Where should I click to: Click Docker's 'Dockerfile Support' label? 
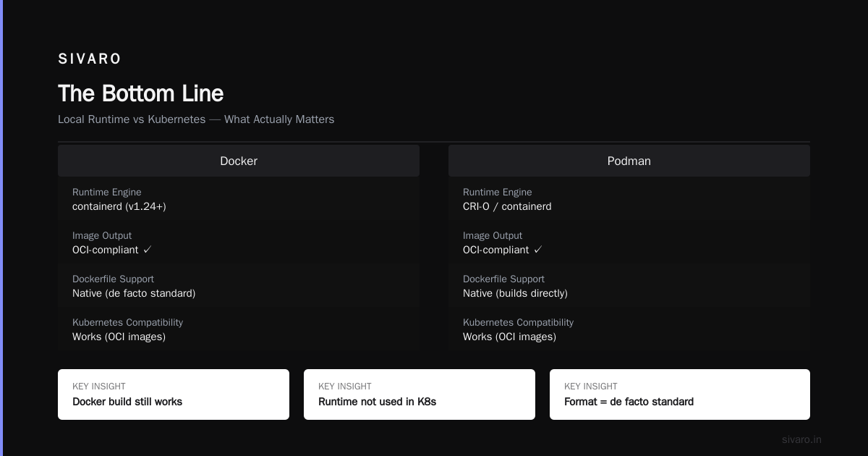114,279
